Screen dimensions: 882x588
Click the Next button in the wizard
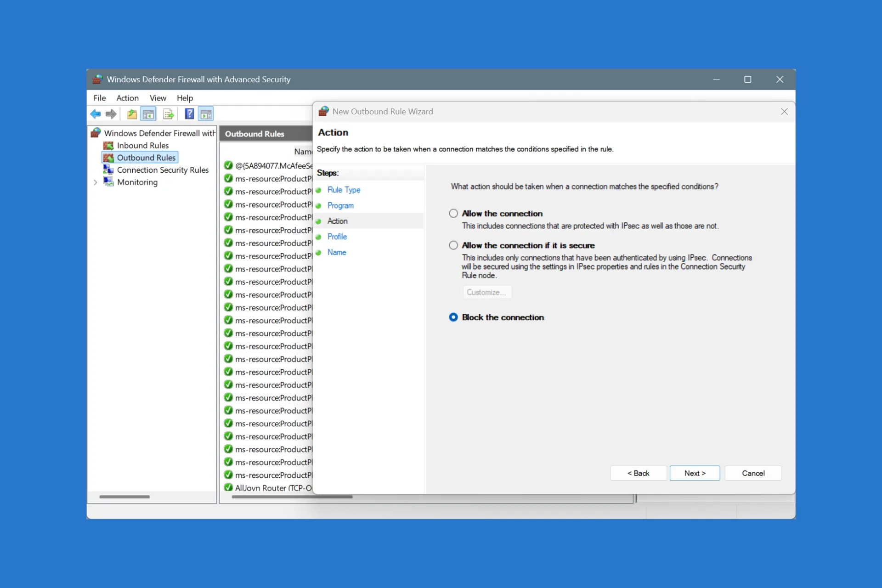click(x=695, y=473)
